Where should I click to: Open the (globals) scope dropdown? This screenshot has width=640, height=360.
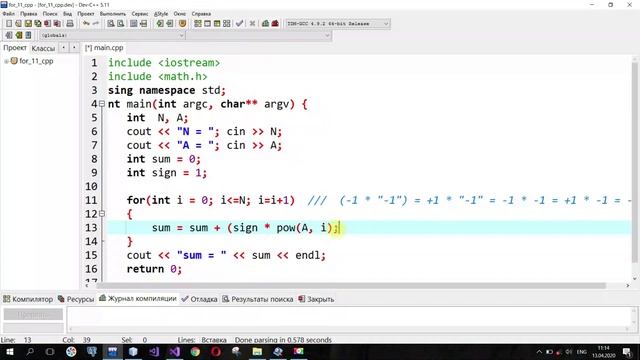[112, 36]
